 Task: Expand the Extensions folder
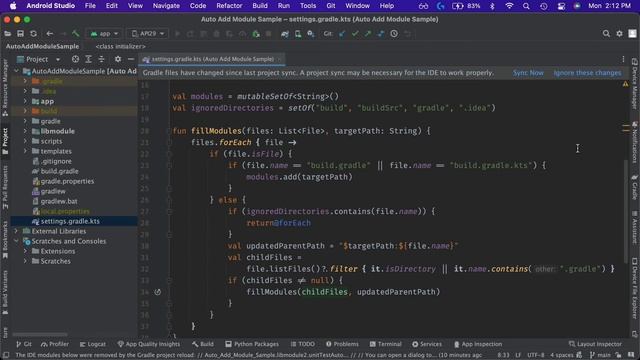click(25, 251)
